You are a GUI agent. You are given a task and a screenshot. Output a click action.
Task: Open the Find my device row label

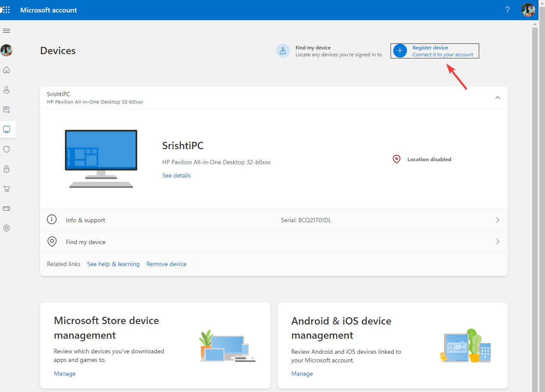(x=86, y=242)
